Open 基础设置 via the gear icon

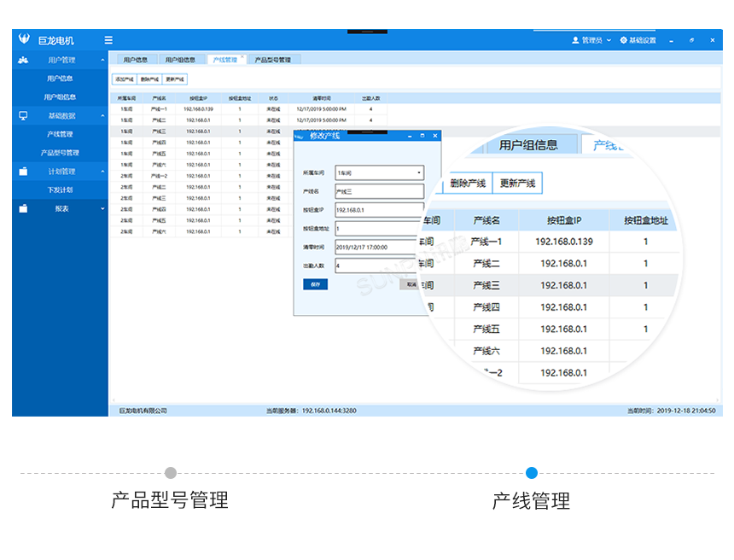[x=625, y=39]
